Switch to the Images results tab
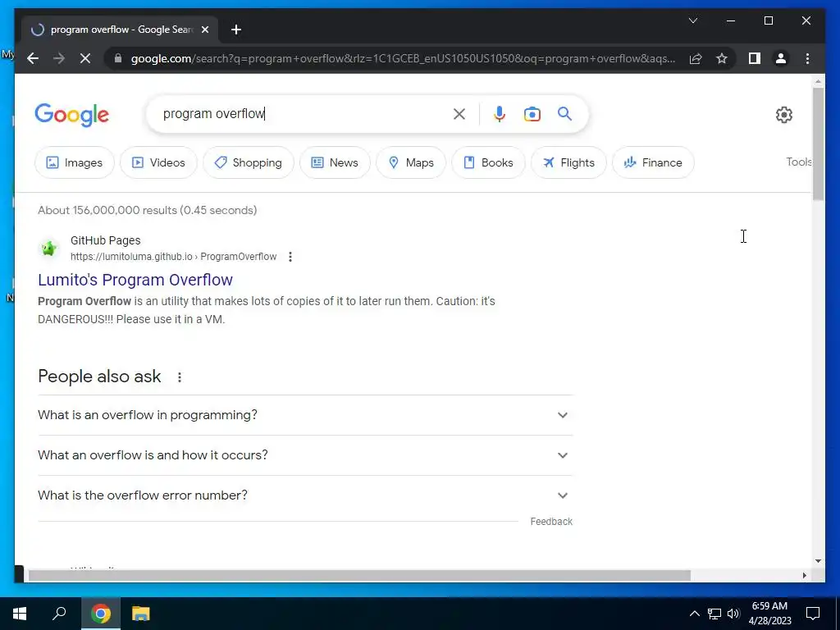The height and width of the screenshot is (630, 840). (75, 162)
